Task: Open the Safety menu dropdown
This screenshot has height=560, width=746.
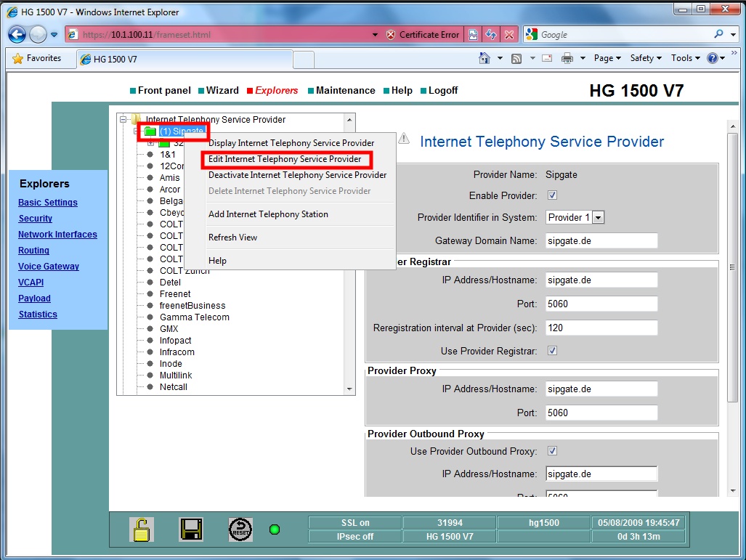Action: (644, 58)
